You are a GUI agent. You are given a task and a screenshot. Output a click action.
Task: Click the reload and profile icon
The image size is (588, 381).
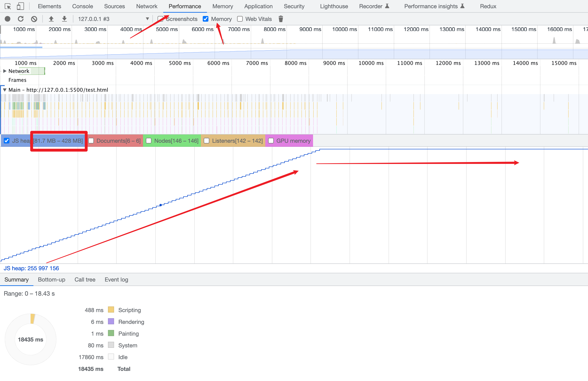coord(21,19)
